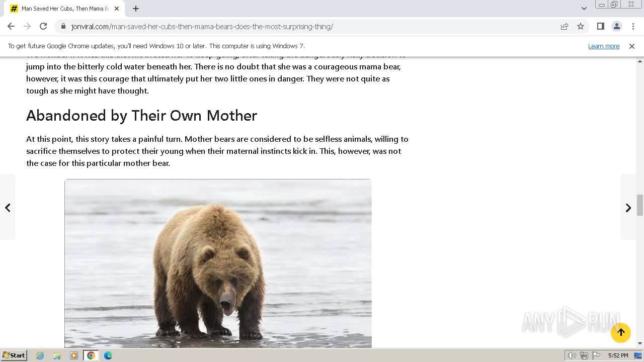Open the Windows Start menu
644x362 pixels.
14,355
